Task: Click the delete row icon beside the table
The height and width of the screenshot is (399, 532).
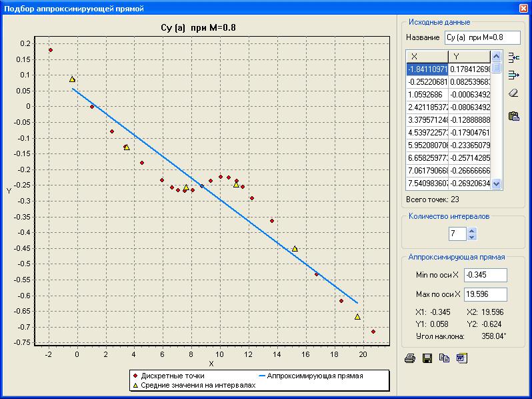Action: coord(514,75)
